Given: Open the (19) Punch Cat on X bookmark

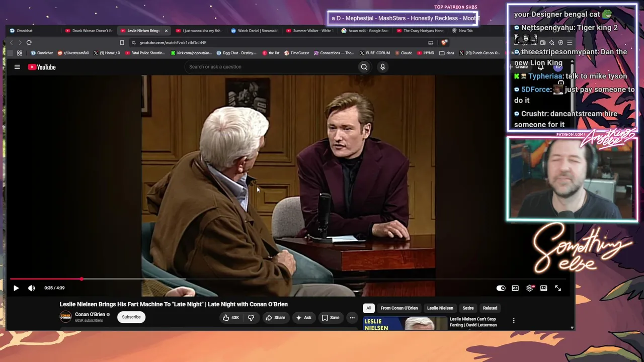Looking at the screenshot, I should (479, 53).
